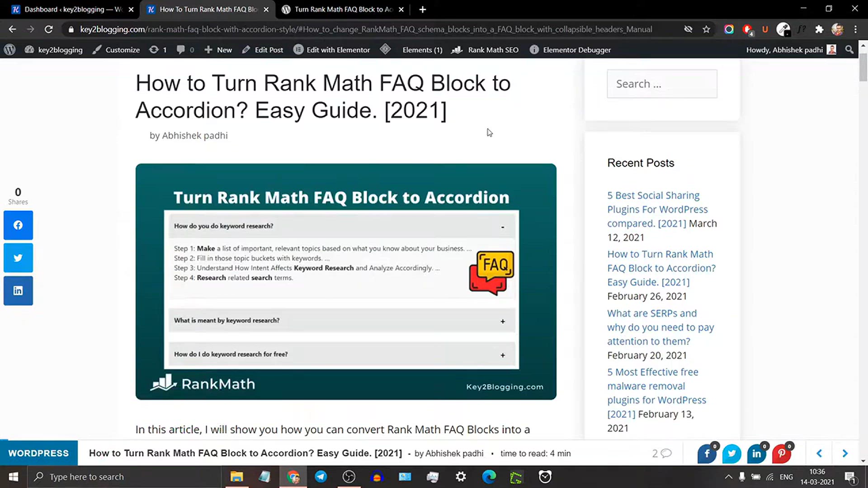Open Windows Start menu
The image size is (868, 488).
pos(14,477)
